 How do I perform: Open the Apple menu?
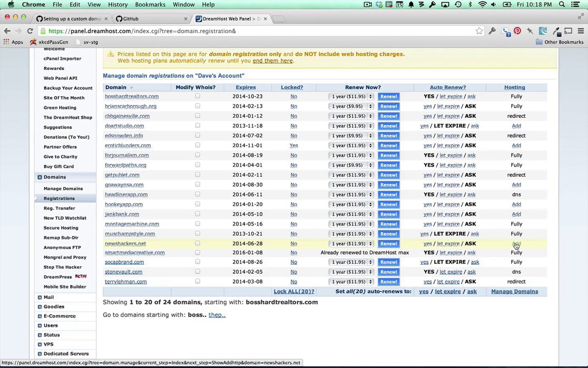pos(11,4)
